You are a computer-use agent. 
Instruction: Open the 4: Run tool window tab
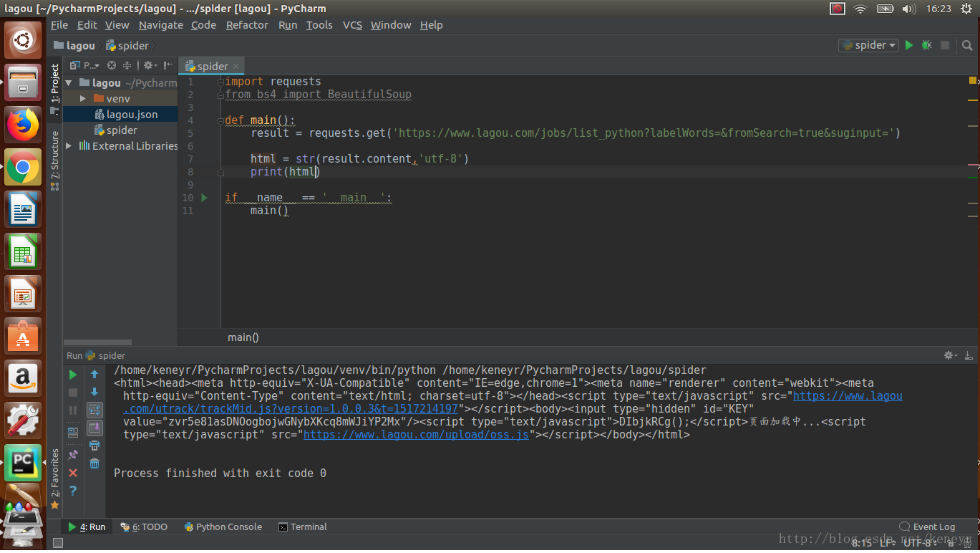pos(87,526)
